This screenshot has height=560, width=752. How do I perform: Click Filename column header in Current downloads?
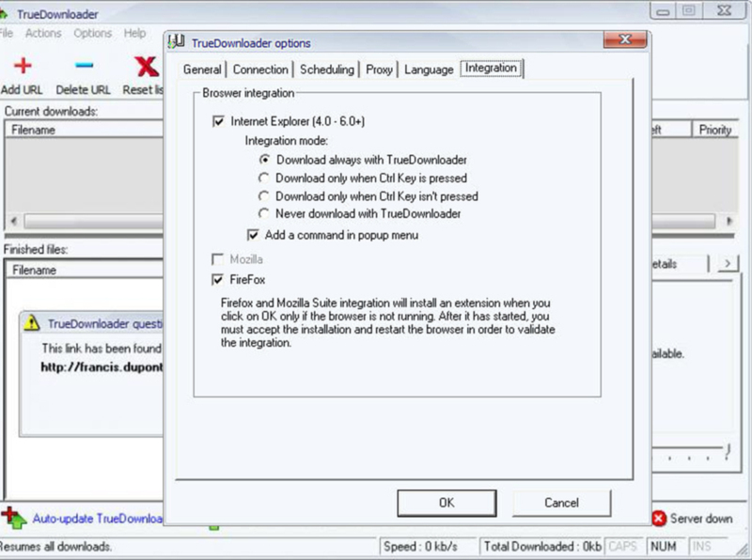(x=84, y=130)
